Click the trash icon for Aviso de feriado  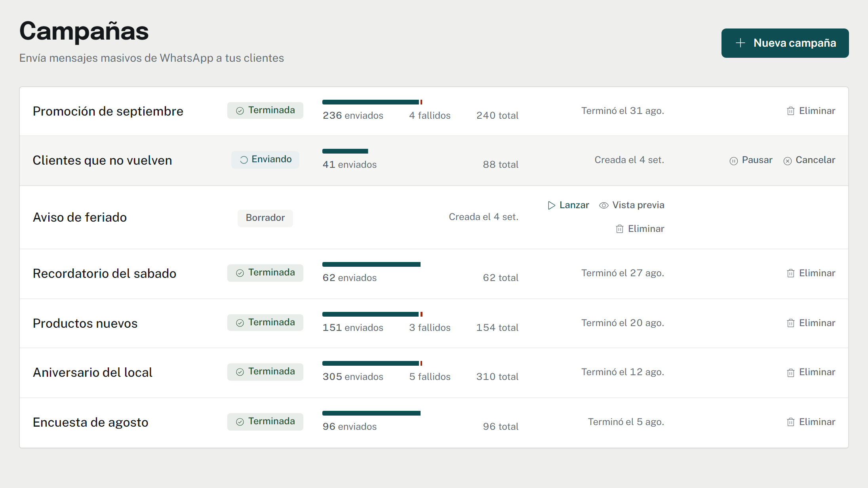(x=620, y=229)
